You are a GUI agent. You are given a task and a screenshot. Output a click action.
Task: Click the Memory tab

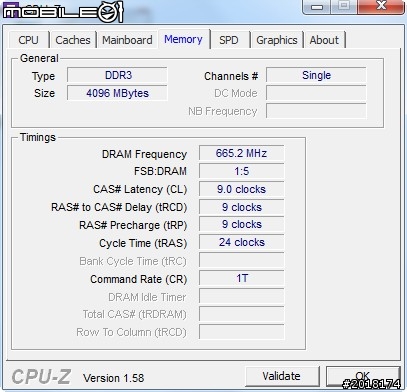(x=183, y=39)
